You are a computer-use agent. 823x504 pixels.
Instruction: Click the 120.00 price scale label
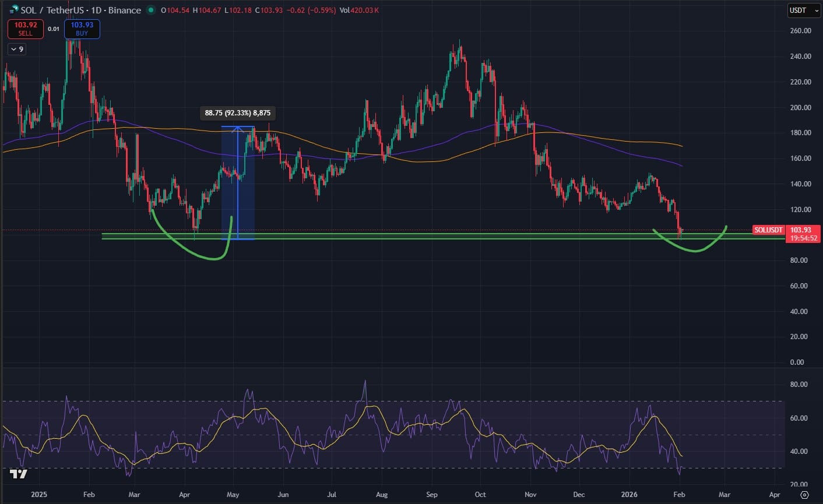tap(800, 210)
